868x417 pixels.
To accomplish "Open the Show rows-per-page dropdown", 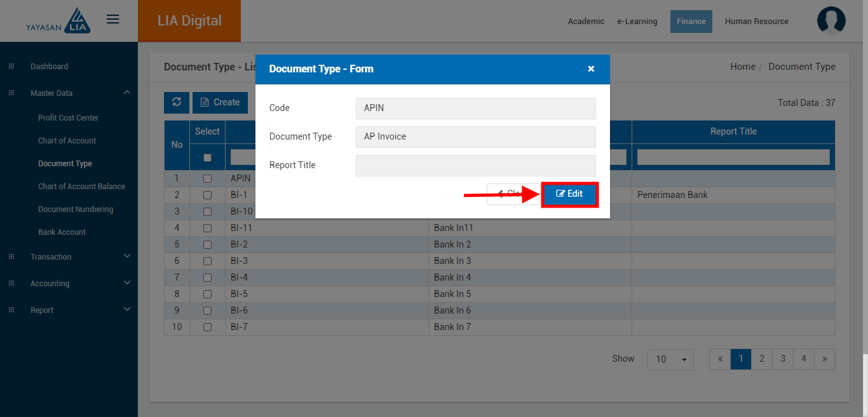I will (x=670, y=359).
